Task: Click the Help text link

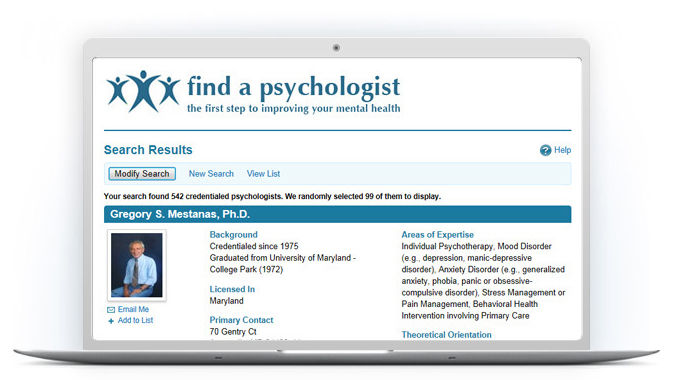Action: pyautogui.click(x=562, y=150)
